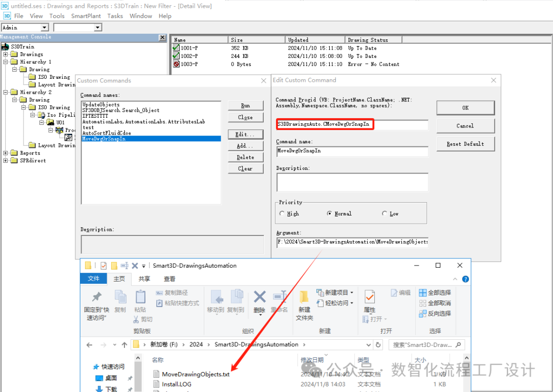This screenshot has height=392, width=553.
Task: Expand the Reports tree node
Action: [x=6, y=153]
